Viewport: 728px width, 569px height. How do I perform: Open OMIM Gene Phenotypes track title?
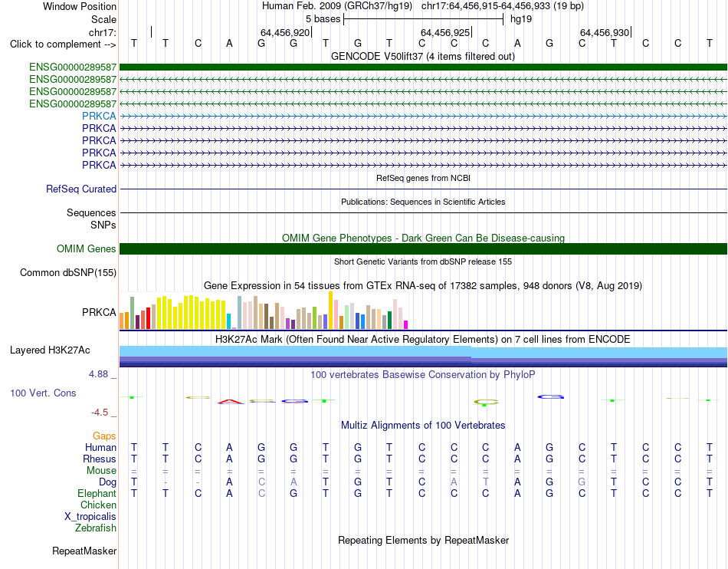click(423, 238)
